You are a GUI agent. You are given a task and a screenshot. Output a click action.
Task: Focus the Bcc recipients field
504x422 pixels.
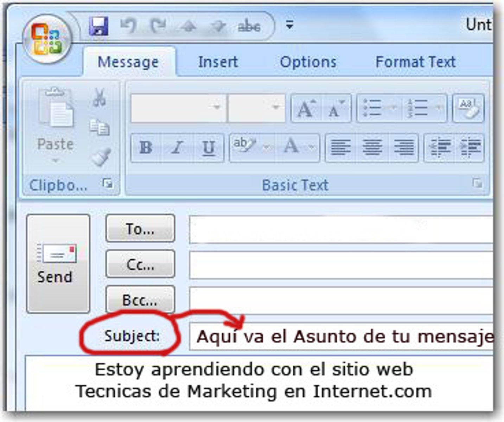[x=341, y=301]
